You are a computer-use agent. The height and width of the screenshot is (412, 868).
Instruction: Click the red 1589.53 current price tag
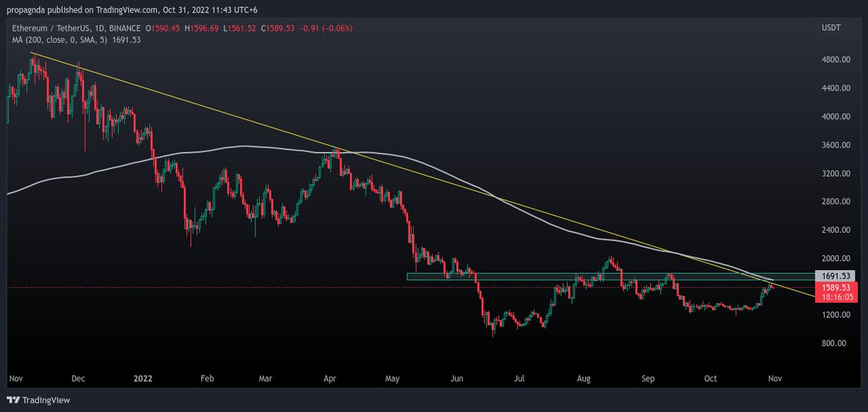coord(835,287)
